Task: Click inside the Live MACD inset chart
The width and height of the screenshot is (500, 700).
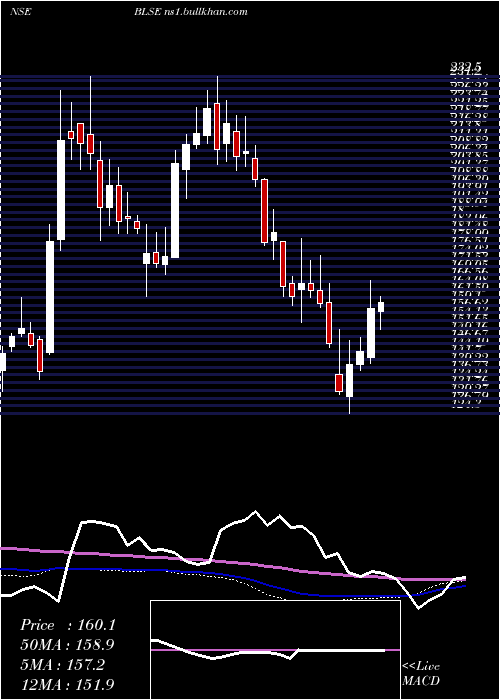Action: 275,650
